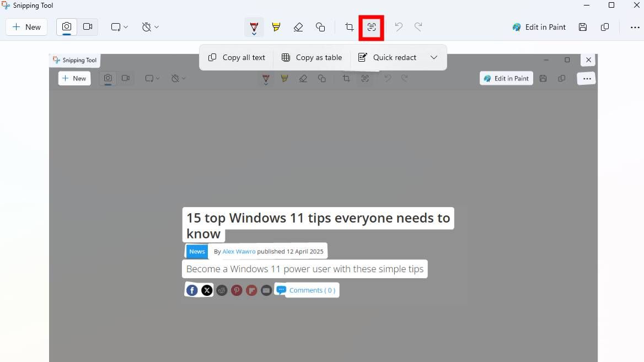The height and width of the screenshot is (362, 644).
Task: Open the snip in Edit in Paint
Action: (539, 26)
